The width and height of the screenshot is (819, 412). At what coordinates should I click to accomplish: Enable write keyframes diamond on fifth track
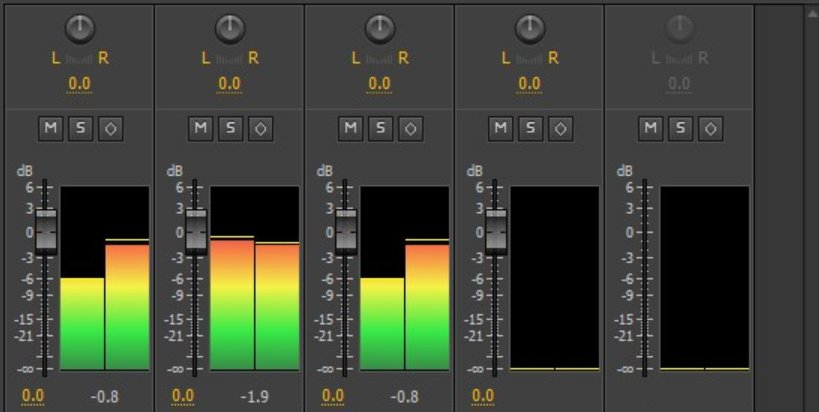point(710,128)
